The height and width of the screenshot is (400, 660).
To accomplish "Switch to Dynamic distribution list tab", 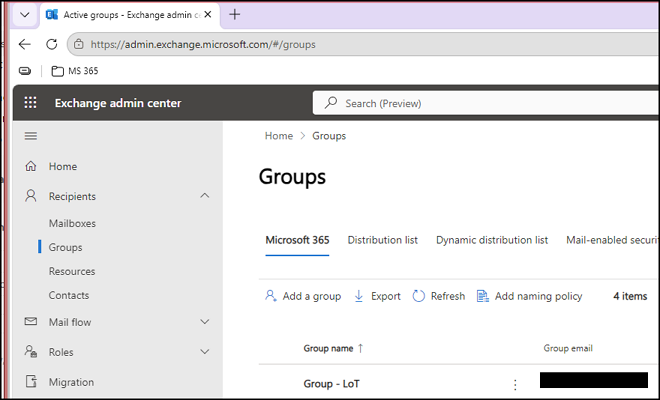I will point(492,240).
